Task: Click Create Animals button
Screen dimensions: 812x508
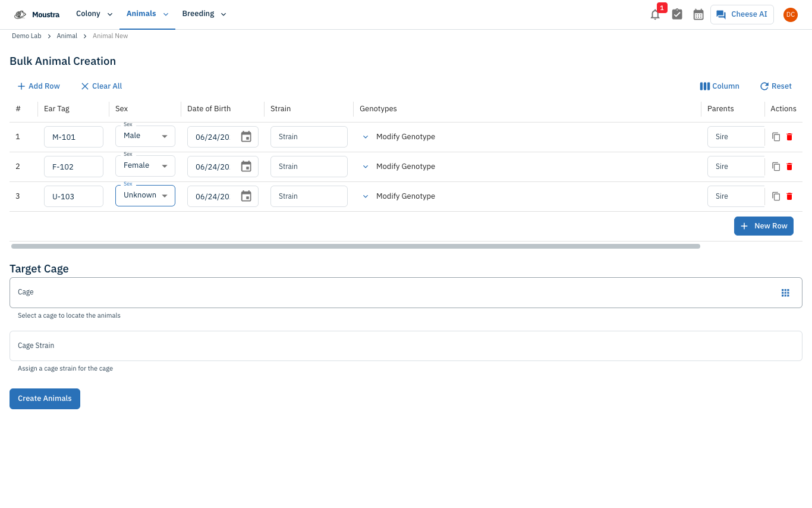Action: coord(45,399)
